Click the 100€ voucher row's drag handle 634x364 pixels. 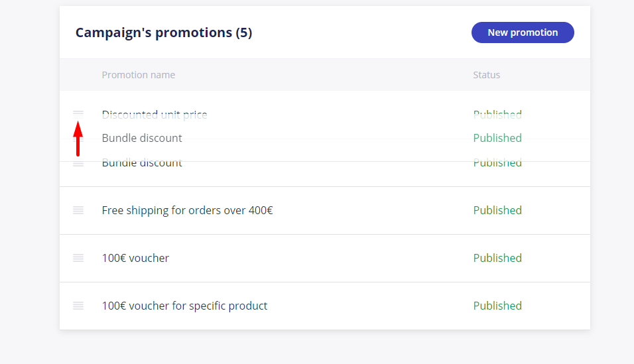[78, 258]
